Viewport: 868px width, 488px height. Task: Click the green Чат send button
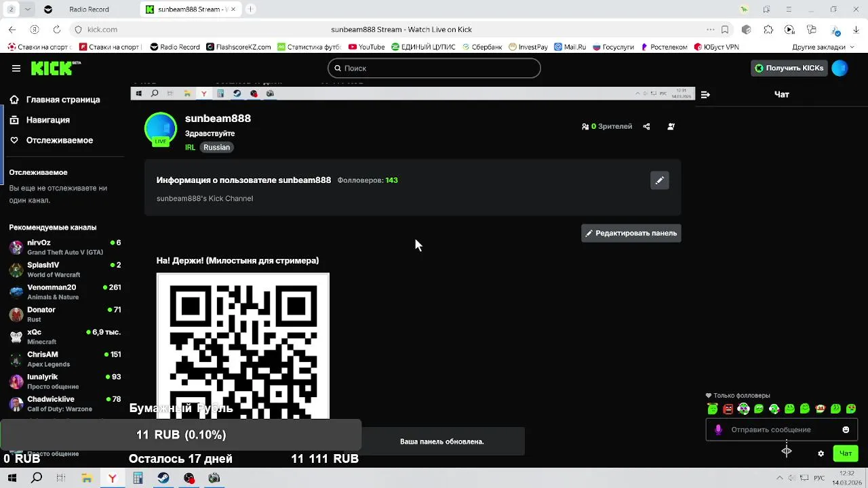[846, 453]
